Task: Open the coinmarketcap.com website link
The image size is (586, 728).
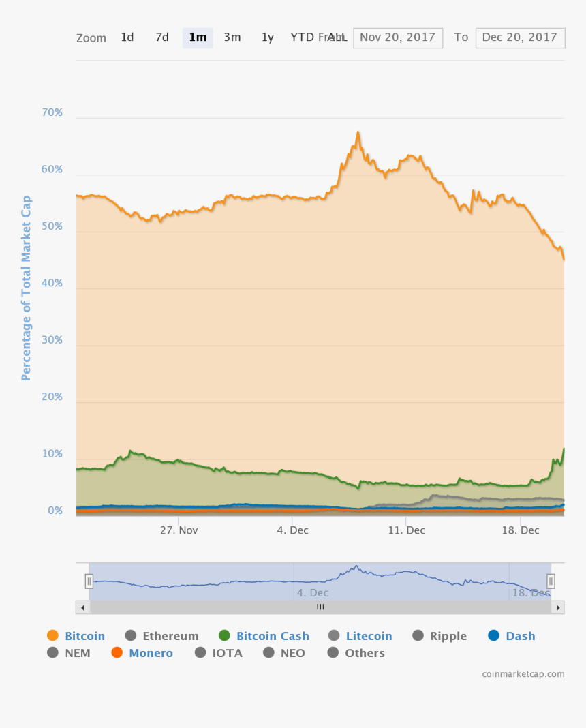Action: [523, 673]
